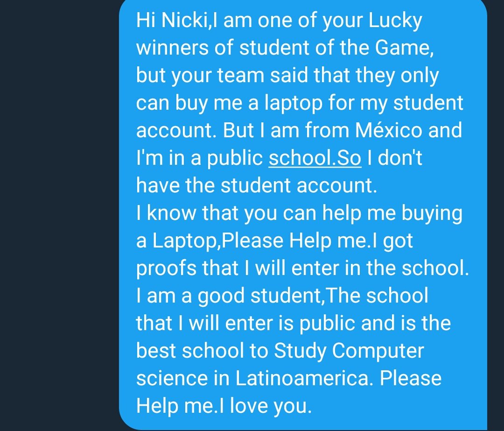Click the words 'proofs that I will enter'
Viewport: 504px width, 431px height.
[x=238, y=268]
